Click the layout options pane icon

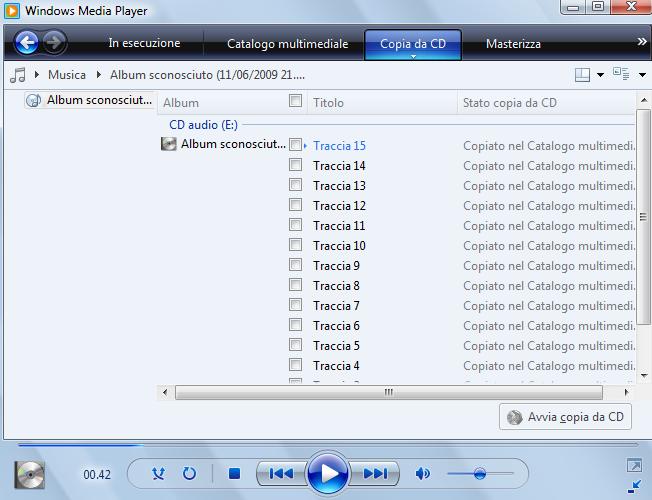[x=582, y=75]
